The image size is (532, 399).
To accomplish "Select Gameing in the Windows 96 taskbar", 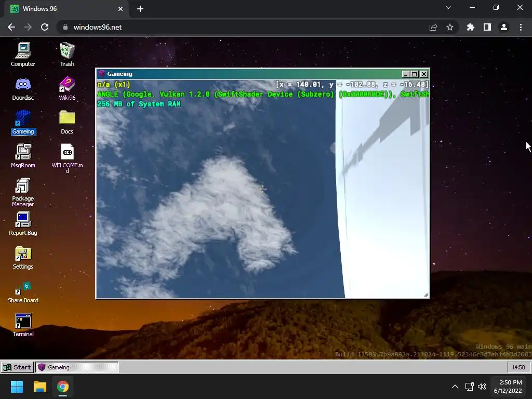I will point(77,367).
